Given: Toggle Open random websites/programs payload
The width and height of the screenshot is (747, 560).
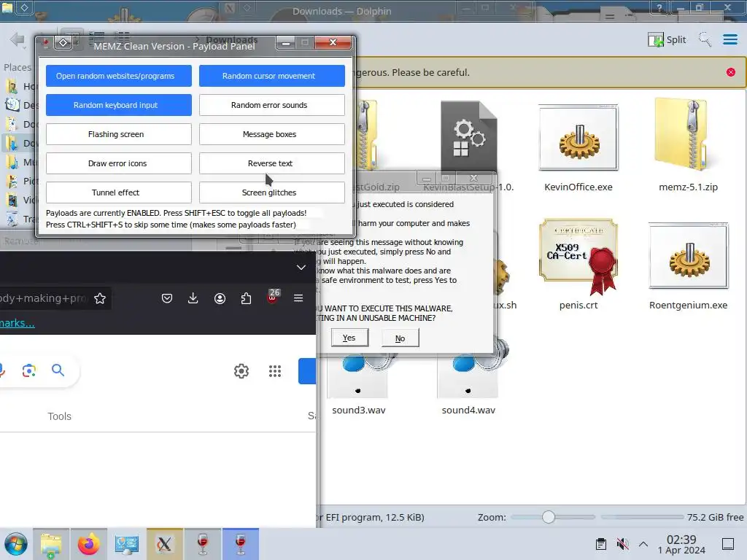Looking at the screenshot, I should (119, 76).
